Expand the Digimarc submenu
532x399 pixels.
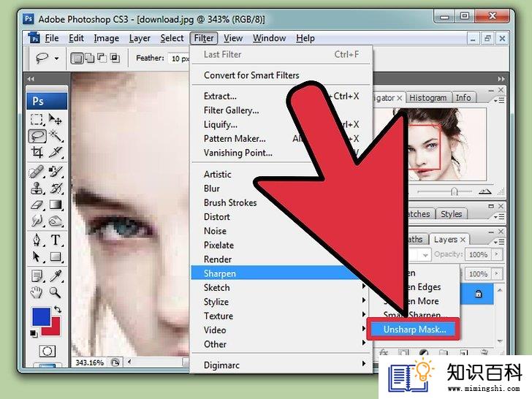pos(364,364)
